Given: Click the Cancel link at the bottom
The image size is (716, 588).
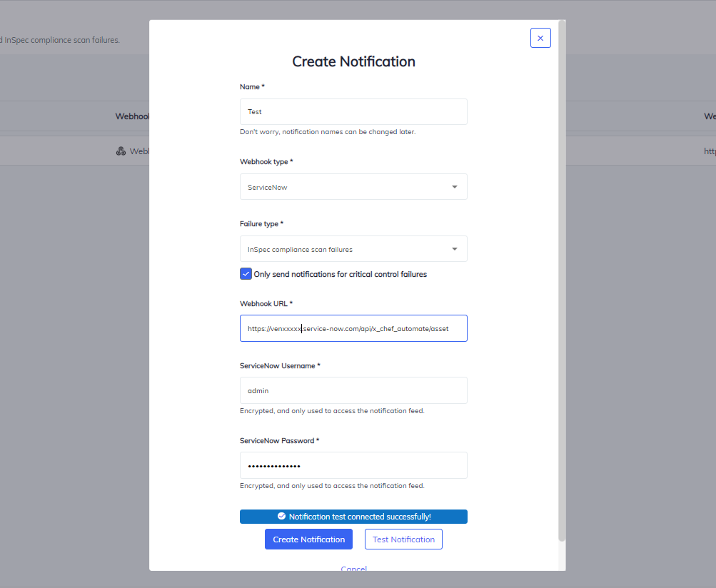Looking at the screenshot, I should click(353, 568).
